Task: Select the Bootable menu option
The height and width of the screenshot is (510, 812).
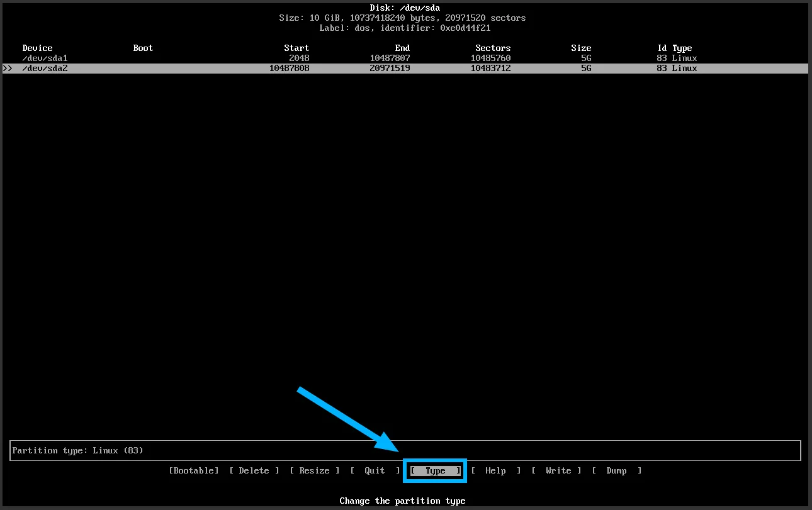Action: [193, 470]
